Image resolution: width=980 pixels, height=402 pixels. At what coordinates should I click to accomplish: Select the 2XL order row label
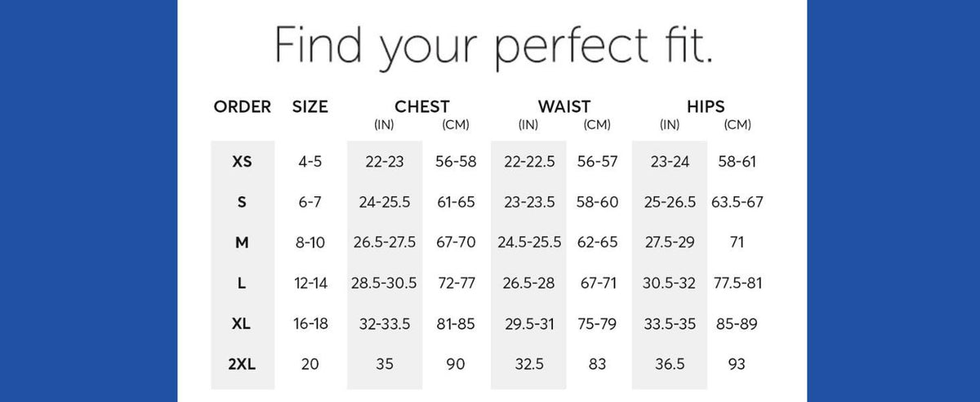[x=242, y=364]
